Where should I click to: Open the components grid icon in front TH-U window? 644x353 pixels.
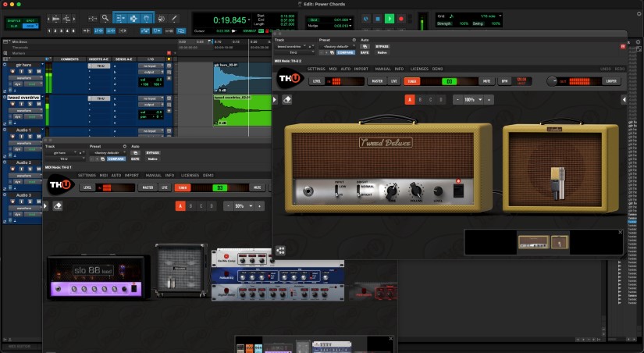click(280, 250)
